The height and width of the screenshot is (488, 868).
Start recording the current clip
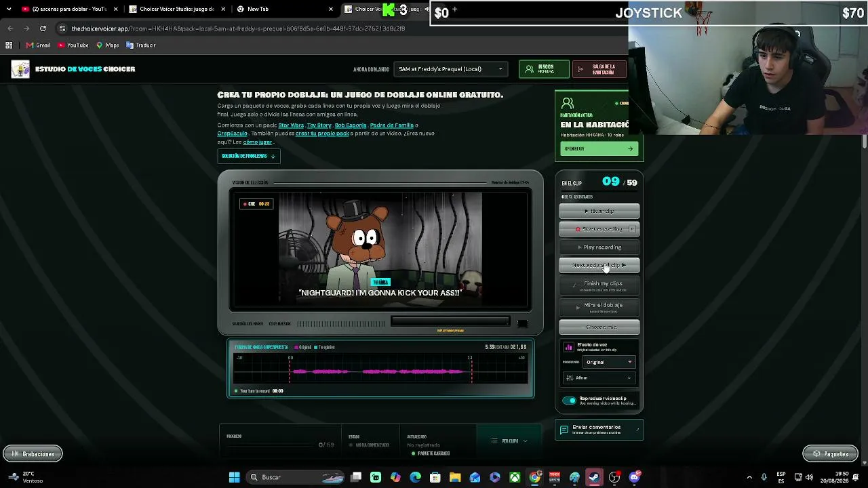point(599,229)
